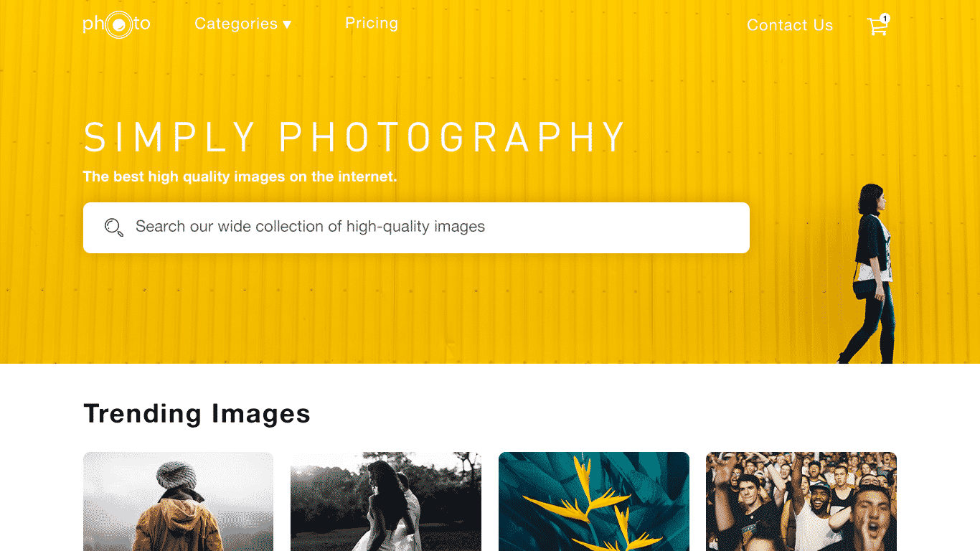Expand the Categories dropdown menu

pos(243,24)
